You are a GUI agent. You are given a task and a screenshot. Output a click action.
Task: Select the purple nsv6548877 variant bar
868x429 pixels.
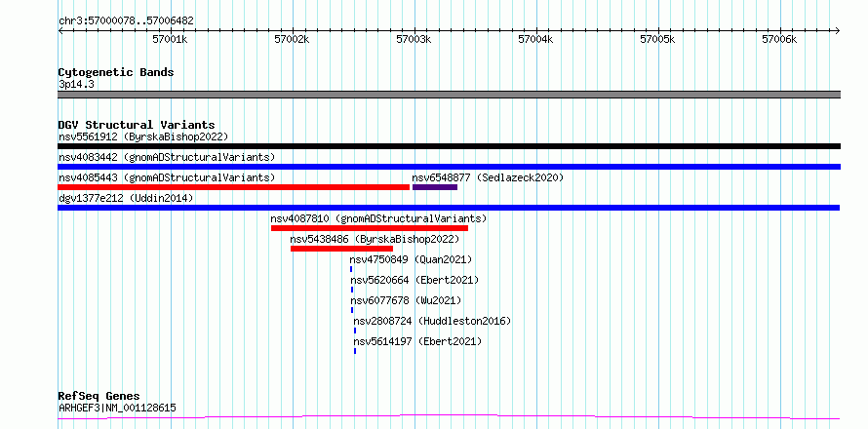tap(435, 187)
